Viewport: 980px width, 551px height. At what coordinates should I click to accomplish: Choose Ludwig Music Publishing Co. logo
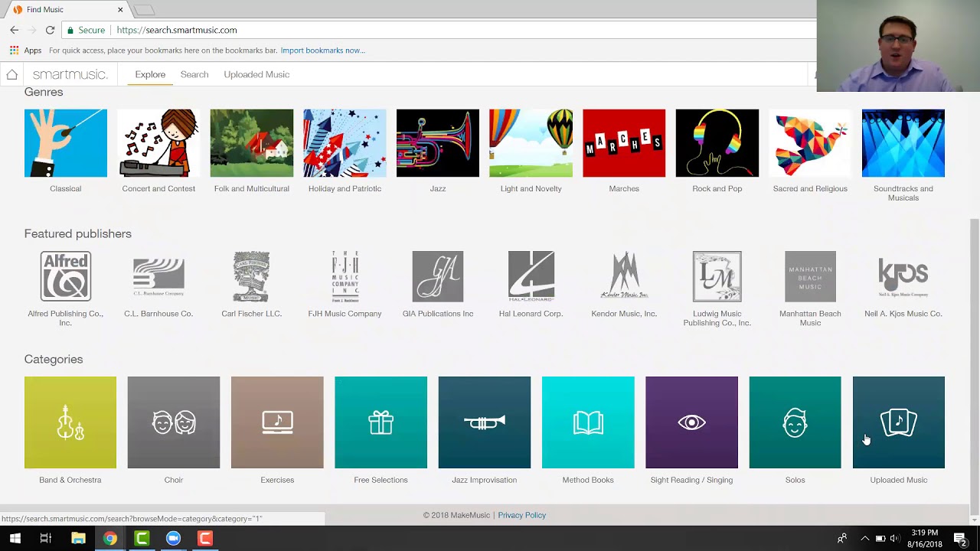point(717,276)
